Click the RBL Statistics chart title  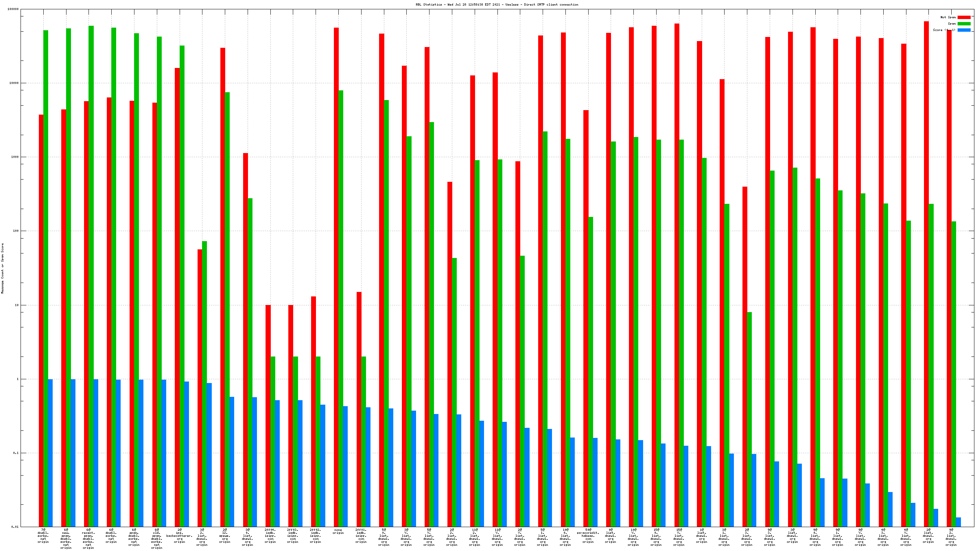click(x=496, y=4)
